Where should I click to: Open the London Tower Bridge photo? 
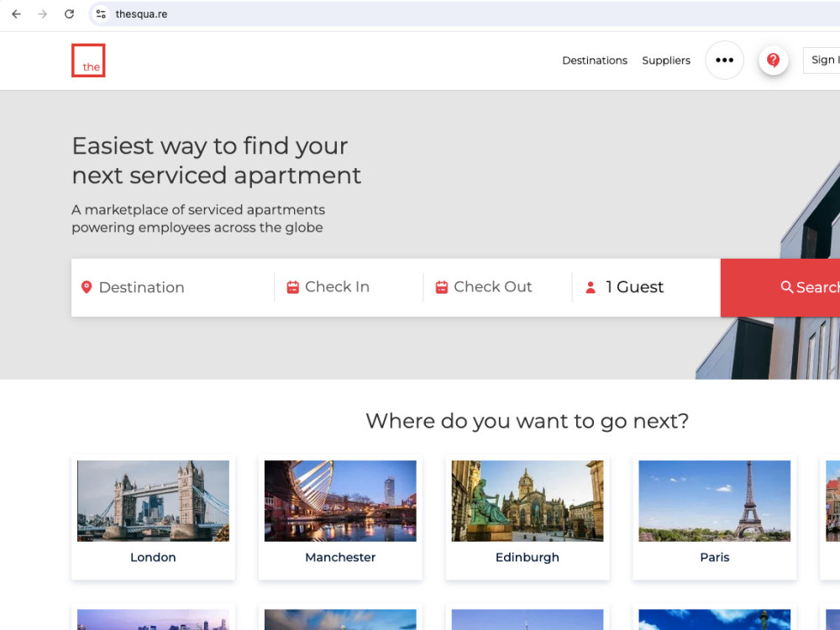point(153,501)
